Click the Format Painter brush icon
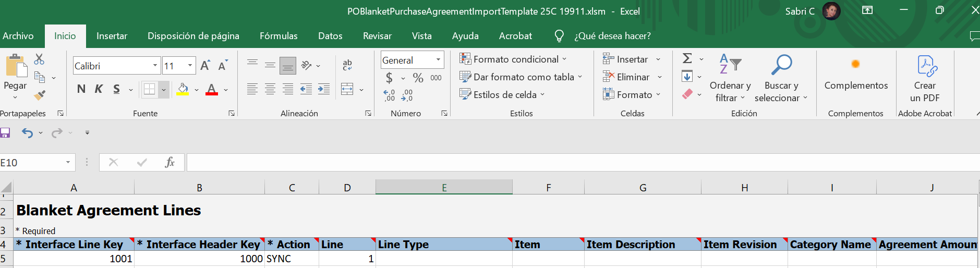980x268 pixels. click(x=40, y=95)
